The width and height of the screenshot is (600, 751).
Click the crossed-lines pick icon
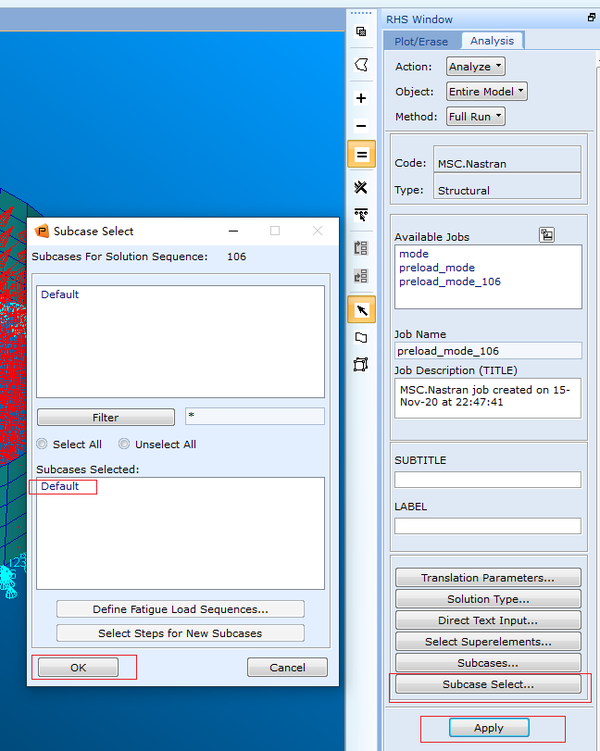[x=361, y=187]
